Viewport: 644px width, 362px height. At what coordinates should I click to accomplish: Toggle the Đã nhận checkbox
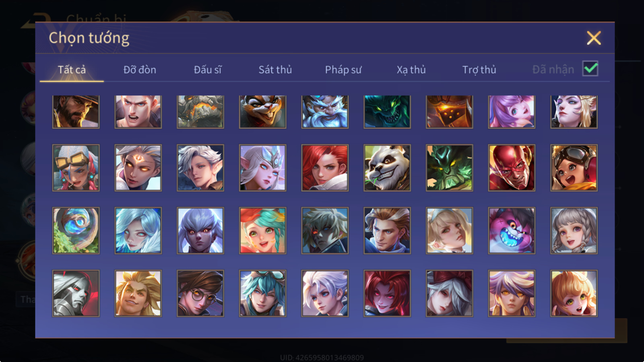click(590, 69)
